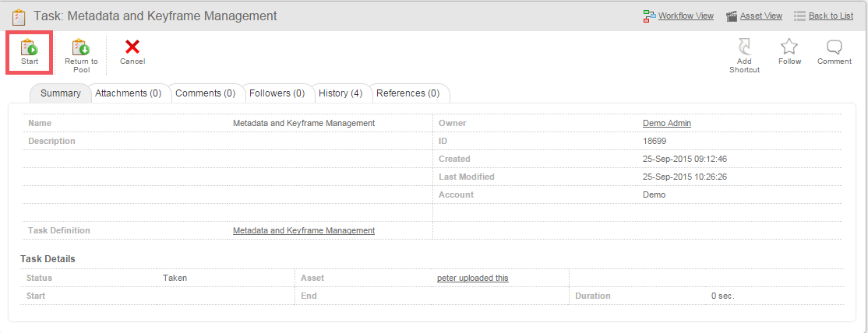View the Followers (0) tab
Image resolution: width=868 pixels, height=333 pixels.
point(277,93)
